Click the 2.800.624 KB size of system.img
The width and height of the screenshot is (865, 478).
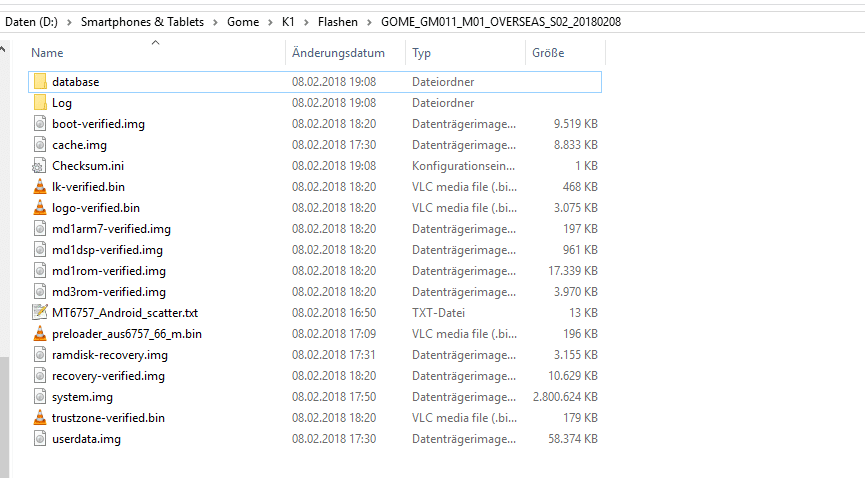tap(565, 397)
